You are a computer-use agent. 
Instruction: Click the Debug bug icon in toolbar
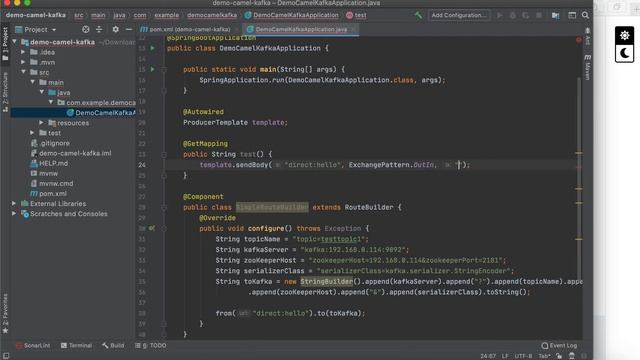pyautogui.click(x=513, y=16)
